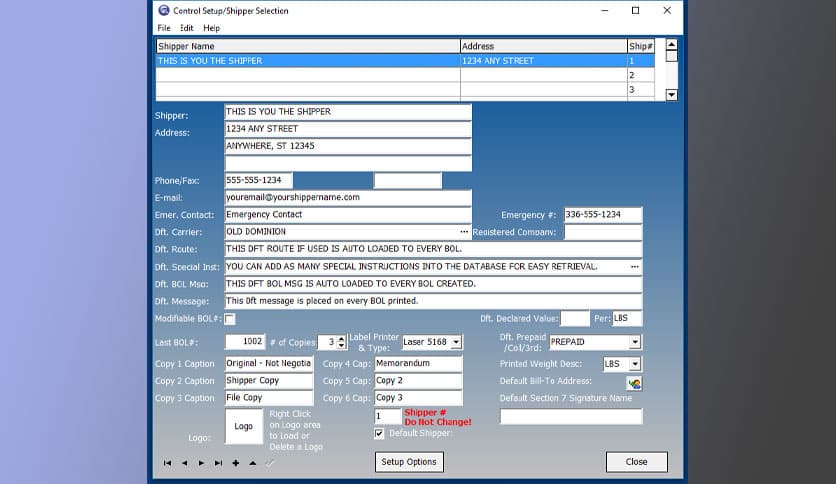Click the Setup Options button
Viewport: 836px width, 484px height.
coord(409,462)
